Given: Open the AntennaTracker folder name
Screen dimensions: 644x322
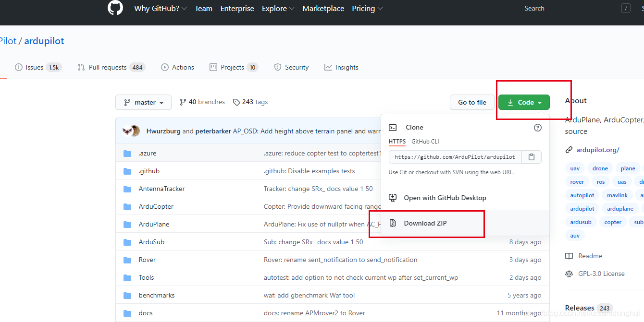Looking at the screenshot, I should (161, 189).
